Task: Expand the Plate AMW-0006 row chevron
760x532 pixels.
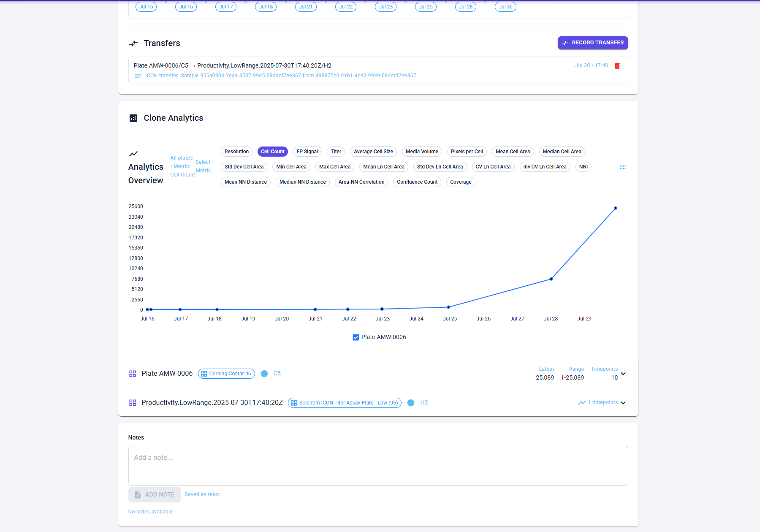Action: 623,374
